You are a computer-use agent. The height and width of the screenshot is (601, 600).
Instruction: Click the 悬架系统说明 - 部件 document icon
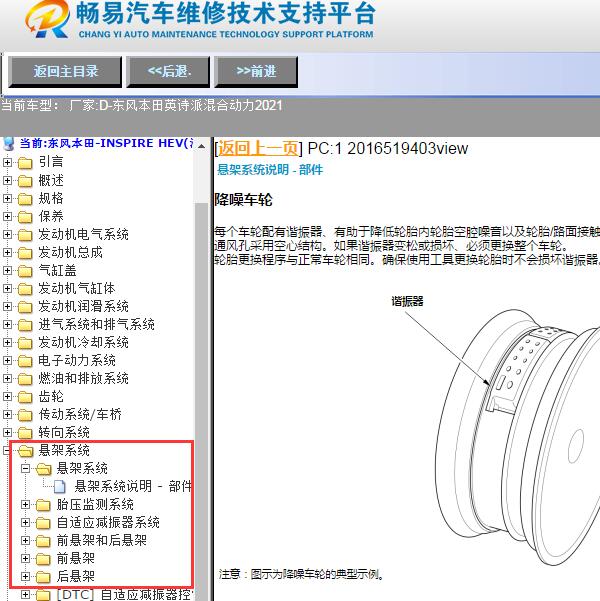60,487
